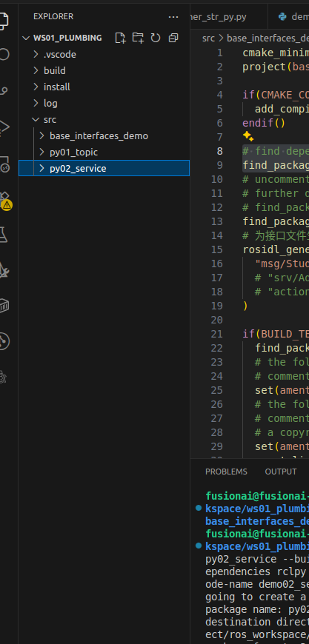Expand the build folder chevron
Viewport: 309px width, 644px height.
[x=36, y=70]
